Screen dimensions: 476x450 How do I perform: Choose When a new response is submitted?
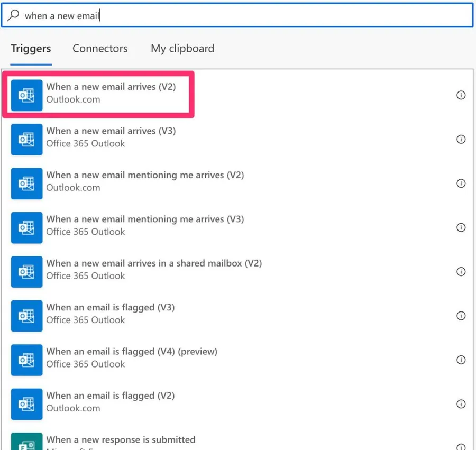121,440
